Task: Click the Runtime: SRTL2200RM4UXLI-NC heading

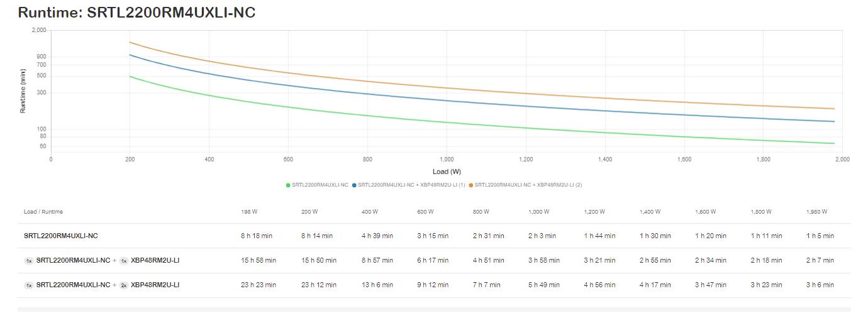Action: (x=136, y=12)
